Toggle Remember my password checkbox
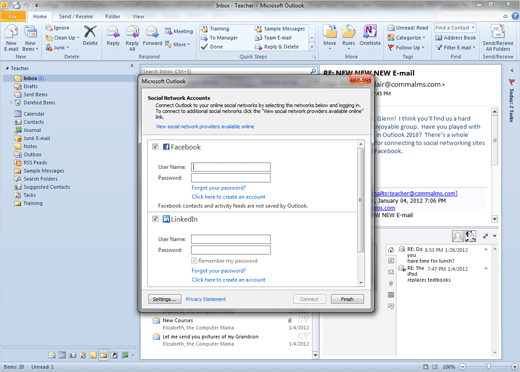Viewport: 520px width, 372px height. point(194,261)
